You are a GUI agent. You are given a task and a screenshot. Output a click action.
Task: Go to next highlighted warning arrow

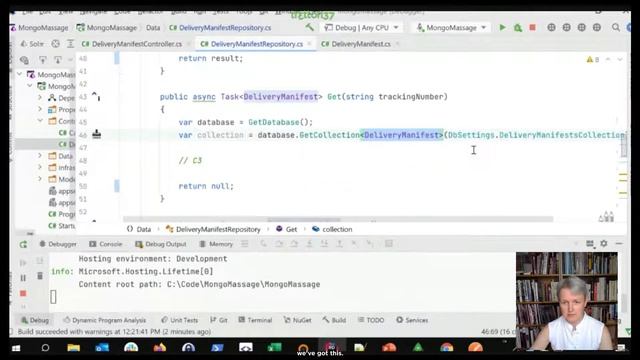(620, 60)
